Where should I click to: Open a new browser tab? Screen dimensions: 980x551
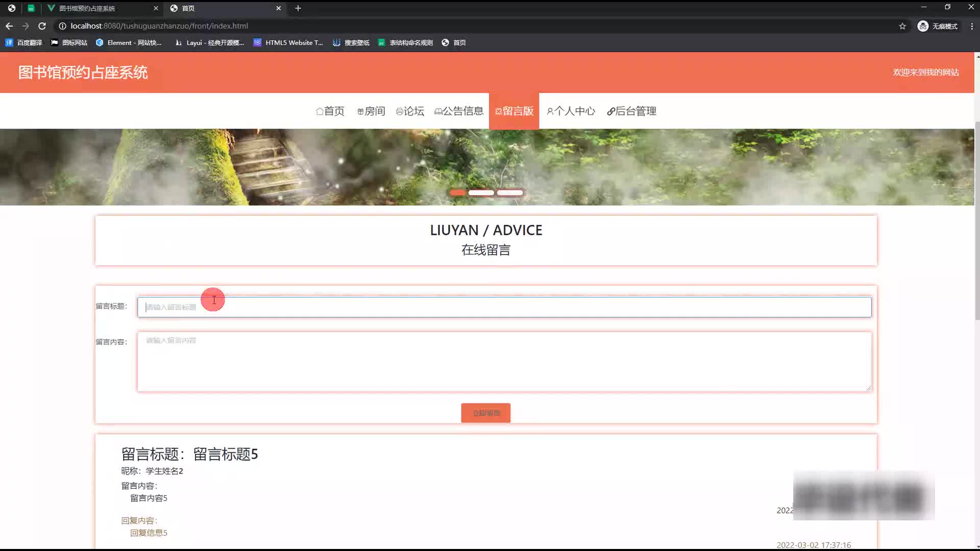pyautogui.click(x=298, y=8)
